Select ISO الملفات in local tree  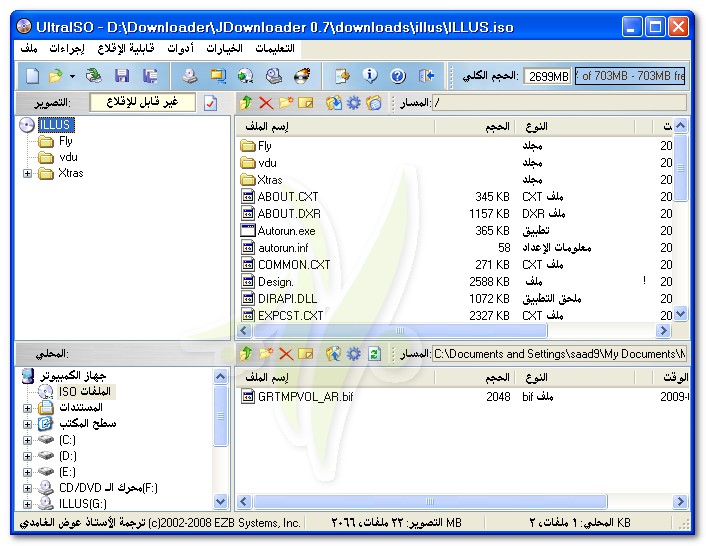[85, 392]
